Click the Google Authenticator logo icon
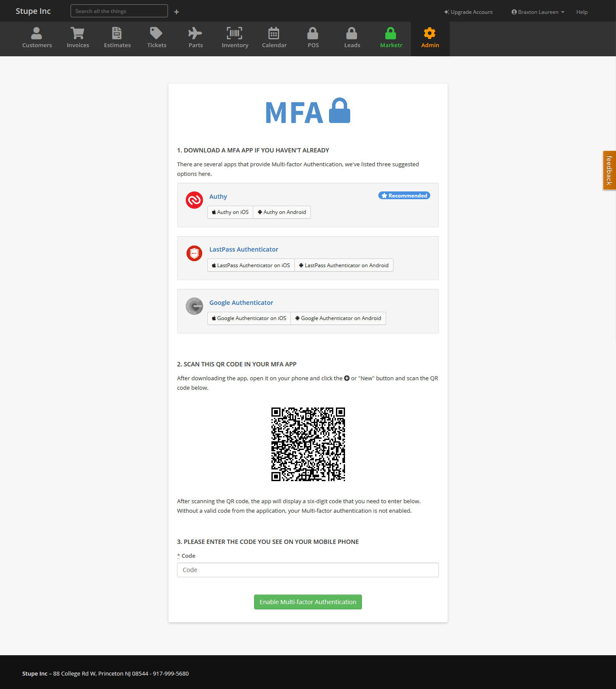The height and width of the screenshot is (689, 616). click(194, 306)
